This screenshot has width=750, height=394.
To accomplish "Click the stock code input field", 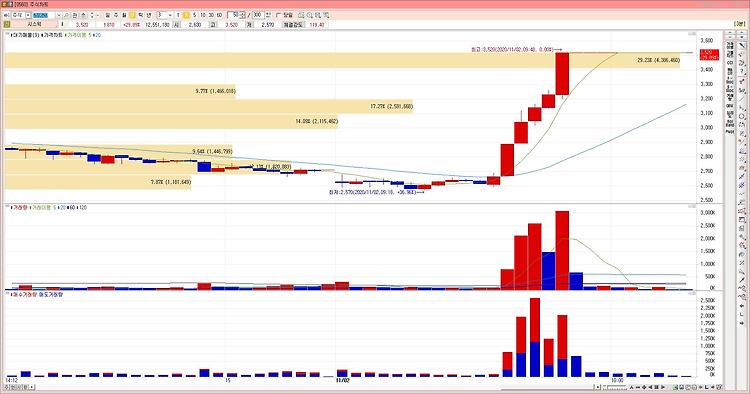I will 43,15.
